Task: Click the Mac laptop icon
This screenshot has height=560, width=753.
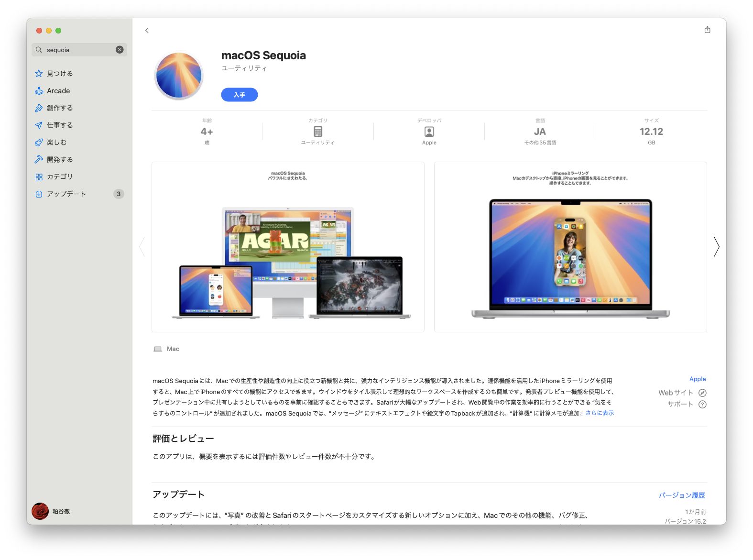Action: click(x=158, y=349)
